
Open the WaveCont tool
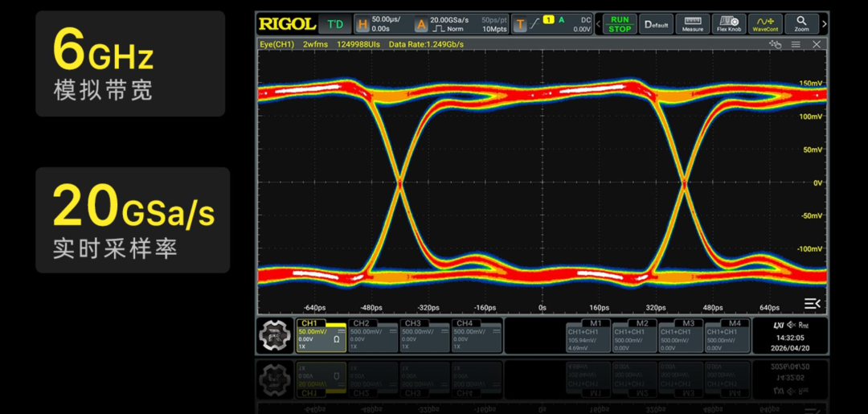click(765, 24)
